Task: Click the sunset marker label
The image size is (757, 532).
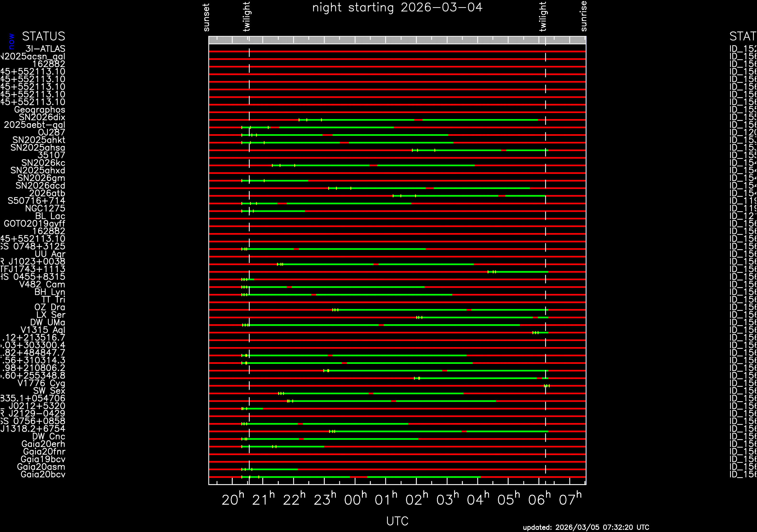Action: (206, 17)
